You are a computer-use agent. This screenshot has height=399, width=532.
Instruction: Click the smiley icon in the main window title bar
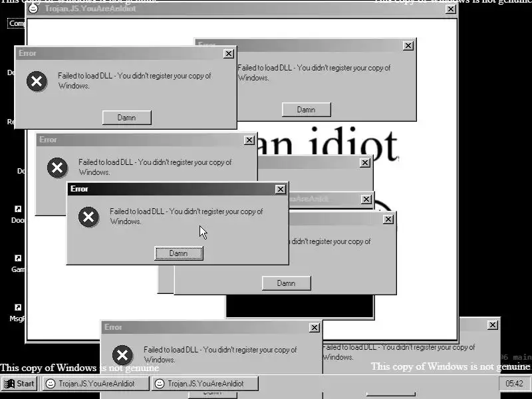click(33, 9)
